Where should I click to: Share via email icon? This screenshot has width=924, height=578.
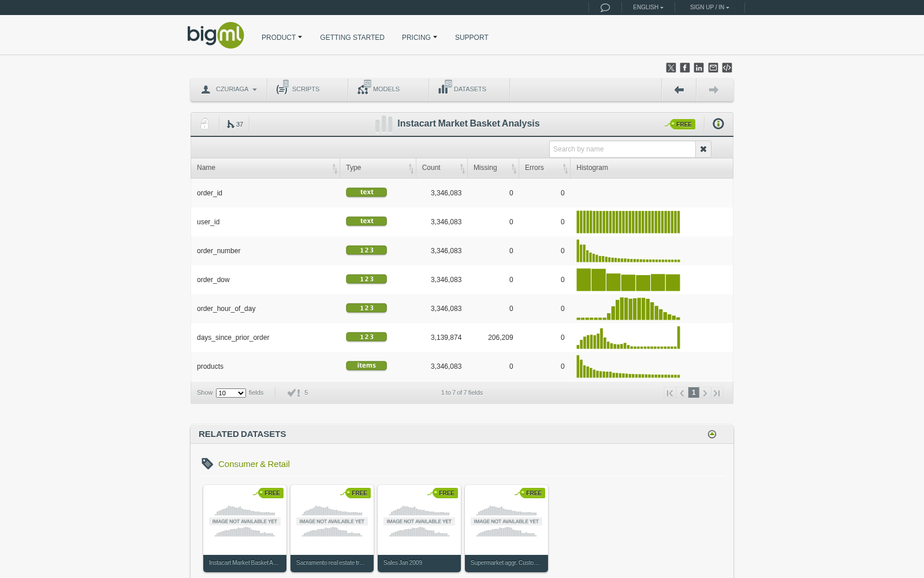coord(713,68)
